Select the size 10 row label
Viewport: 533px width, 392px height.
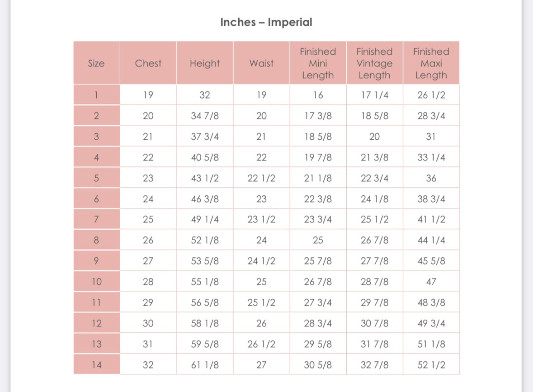click(97, 282)
